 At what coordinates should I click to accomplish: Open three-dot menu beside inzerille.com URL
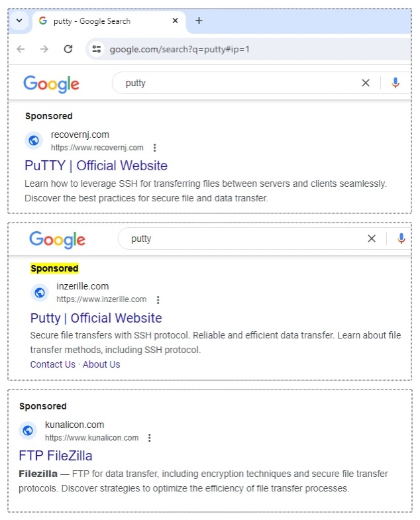click(158, 299)
